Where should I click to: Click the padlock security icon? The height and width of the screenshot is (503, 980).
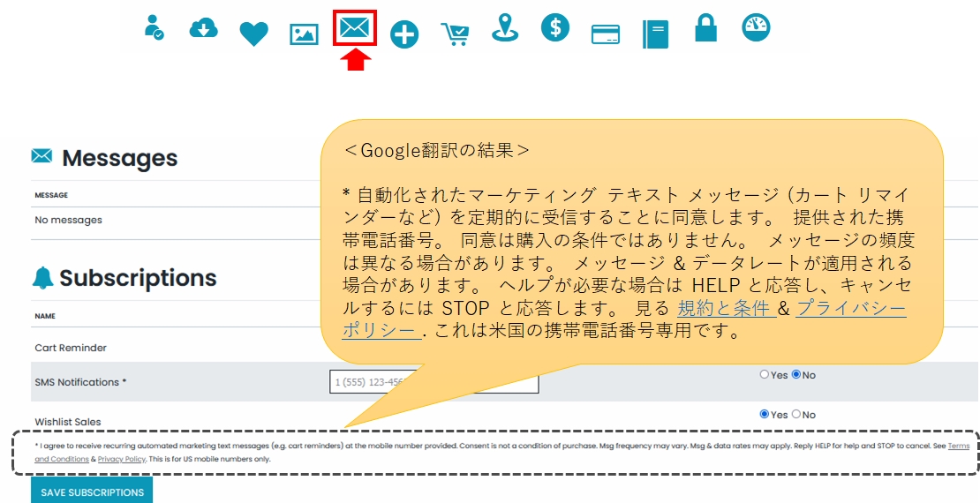(x=705, y=28)
